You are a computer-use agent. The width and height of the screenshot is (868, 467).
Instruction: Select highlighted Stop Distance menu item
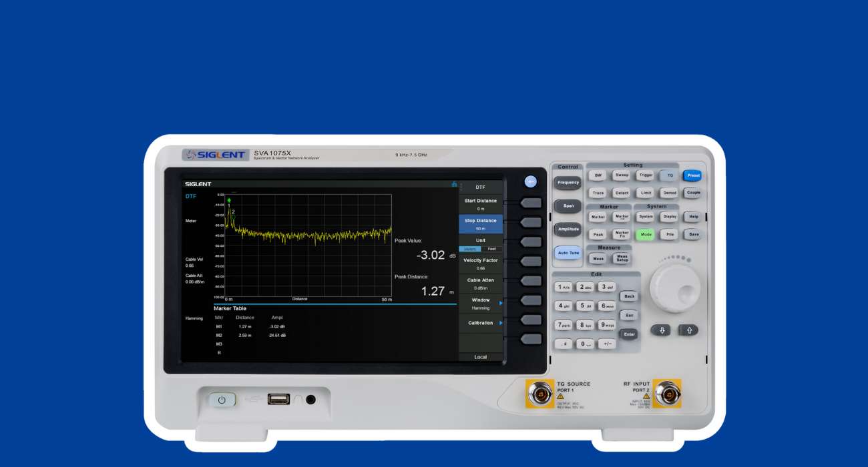(481, 224)
